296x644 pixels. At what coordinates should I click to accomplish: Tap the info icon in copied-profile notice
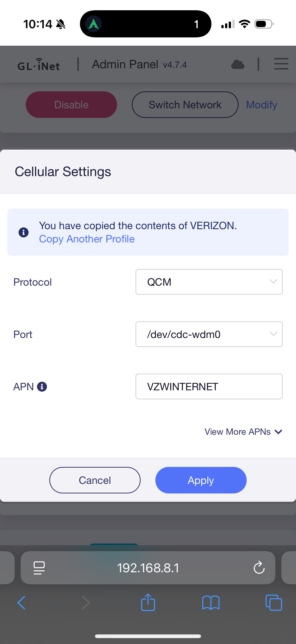coord(24,232)
